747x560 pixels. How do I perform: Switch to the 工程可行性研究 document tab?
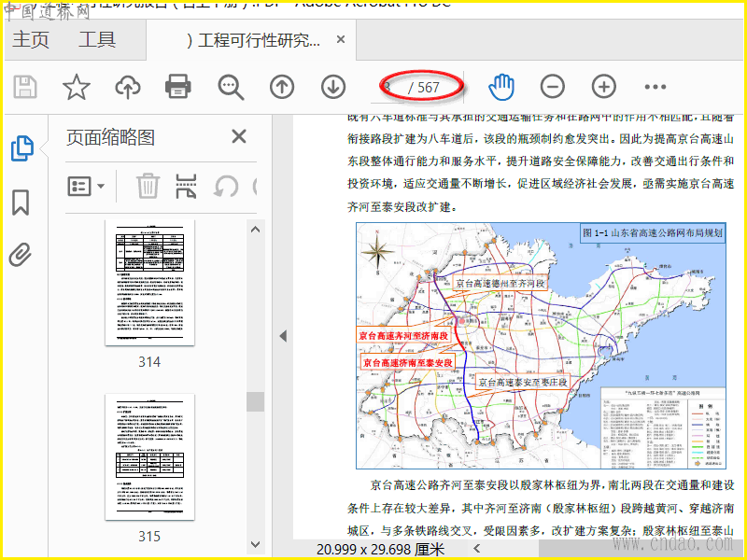[253, 40]
